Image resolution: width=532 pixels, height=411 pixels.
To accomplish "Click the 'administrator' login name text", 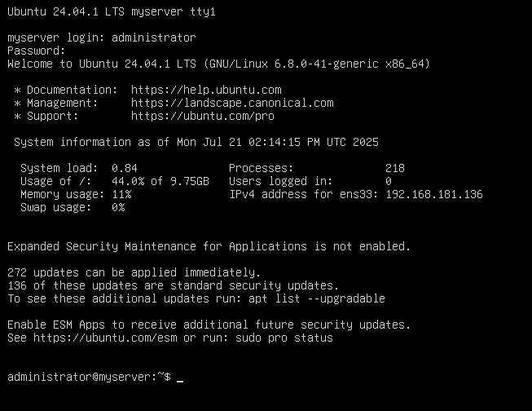I will (x=154, y=38).
